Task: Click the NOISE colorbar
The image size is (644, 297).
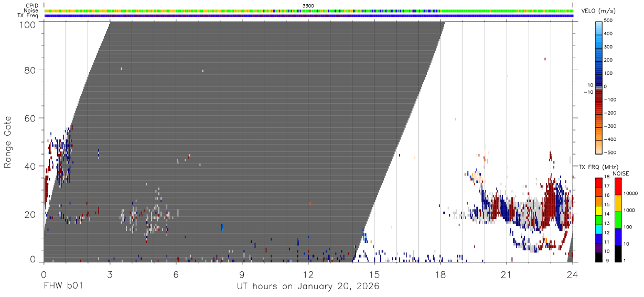Action: click(618, 219)
